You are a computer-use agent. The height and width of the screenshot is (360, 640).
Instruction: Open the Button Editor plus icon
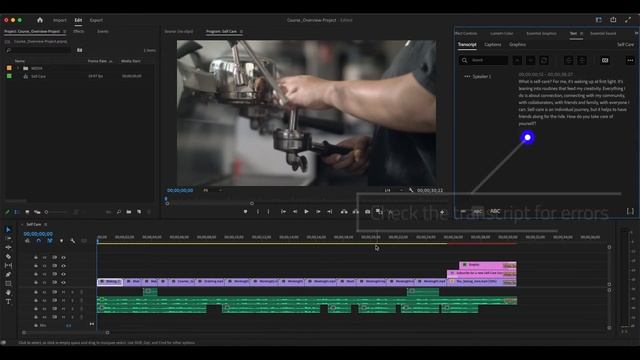tap(442, 211)
